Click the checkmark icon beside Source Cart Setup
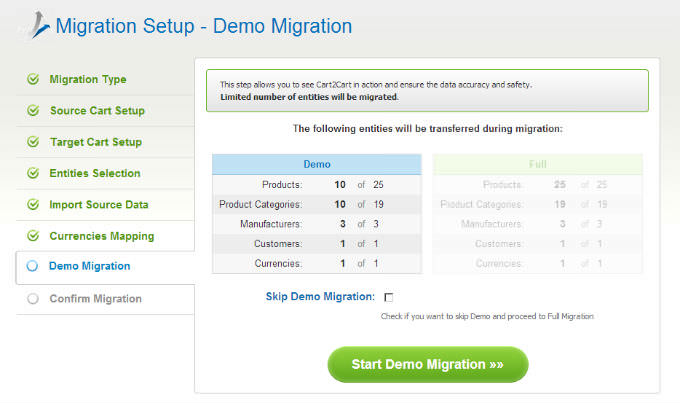This screenshot has height=403, width=680. click(x=33, y=110)
